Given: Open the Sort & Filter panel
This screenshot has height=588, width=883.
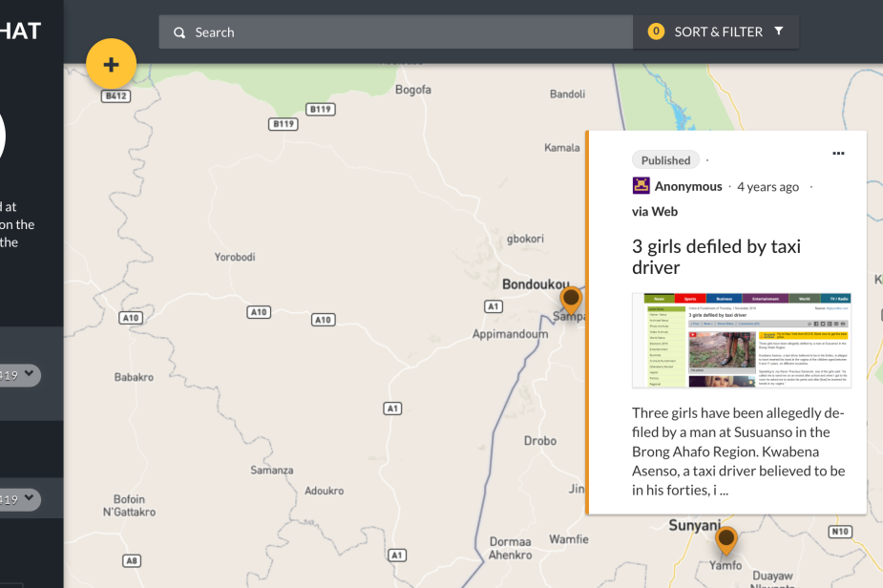Looking at the screenshot, I should click(718, 31).
